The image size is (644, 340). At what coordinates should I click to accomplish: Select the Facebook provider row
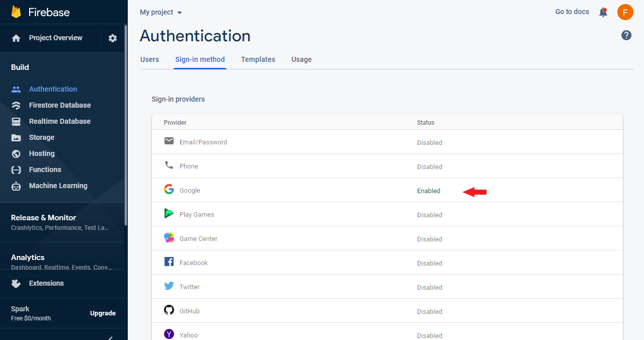pyautogui.click(x=194, y=263)
